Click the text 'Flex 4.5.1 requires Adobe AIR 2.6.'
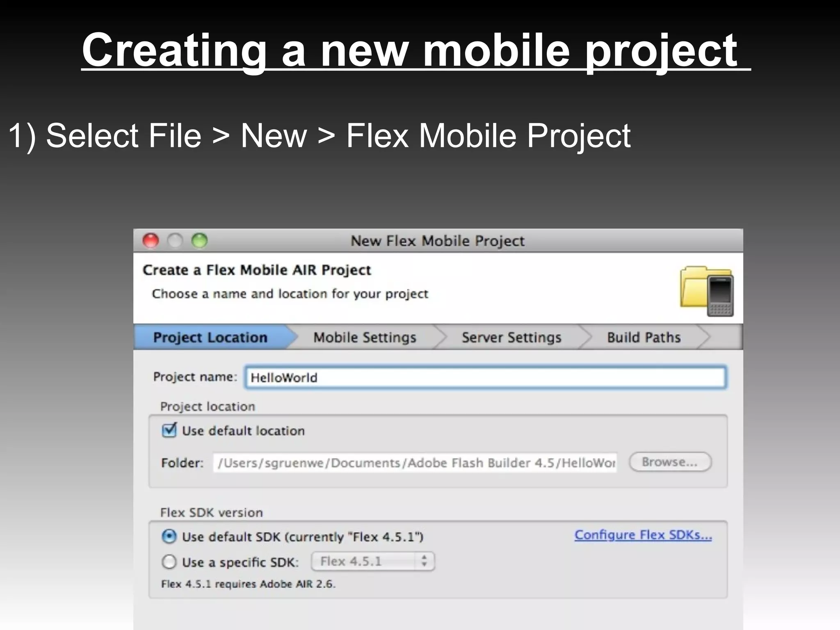Screen dimensions: 840x630 [248, 584]
